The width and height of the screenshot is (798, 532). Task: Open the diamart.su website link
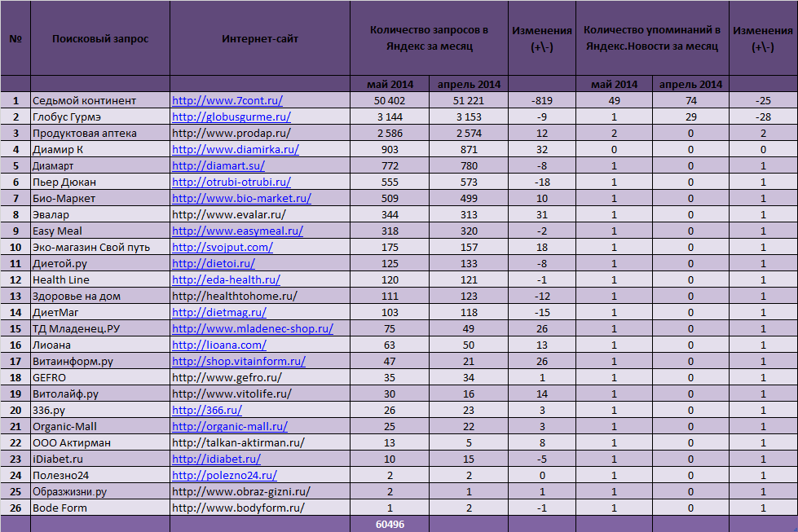point(218,166)
